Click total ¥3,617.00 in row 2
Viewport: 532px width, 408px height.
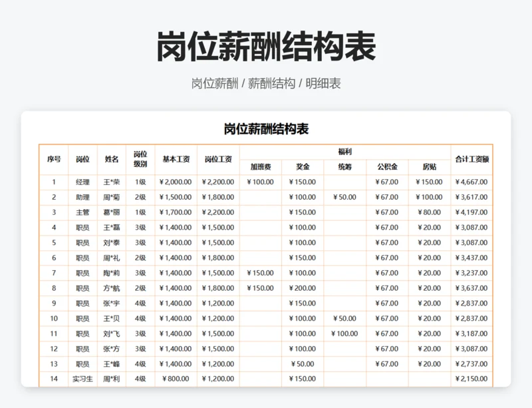click(471, 198)
